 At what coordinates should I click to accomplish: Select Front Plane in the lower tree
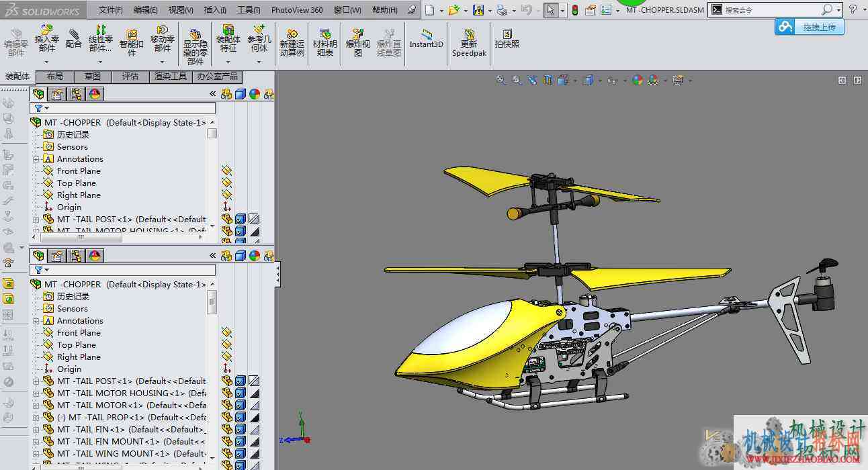click(79, 333)
